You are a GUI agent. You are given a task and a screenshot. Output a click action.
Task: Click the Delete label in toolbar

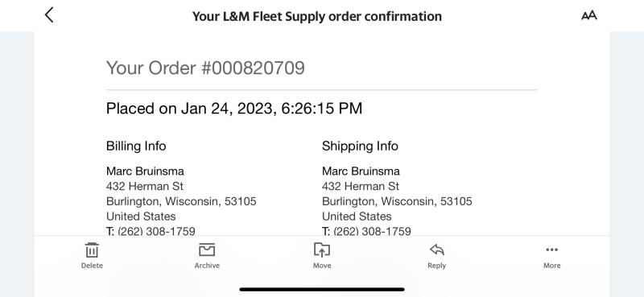point(92,266)
